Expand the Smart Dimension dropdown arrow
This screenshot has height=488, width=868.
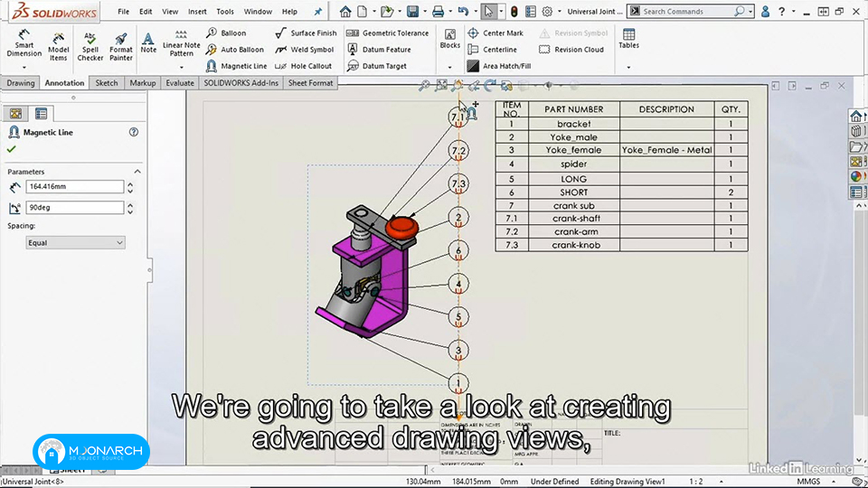pos(24,67)
